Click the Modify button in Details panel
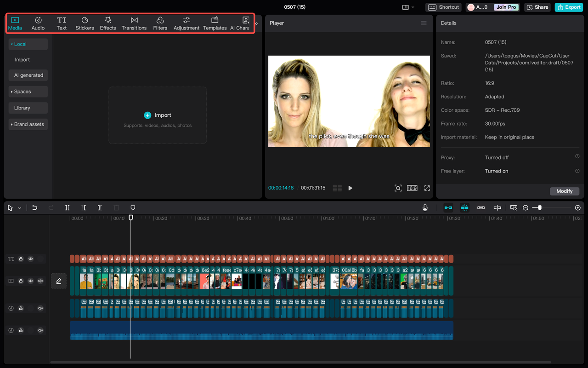The height and width of the screenshot is (368, 588). pos(565,191)
